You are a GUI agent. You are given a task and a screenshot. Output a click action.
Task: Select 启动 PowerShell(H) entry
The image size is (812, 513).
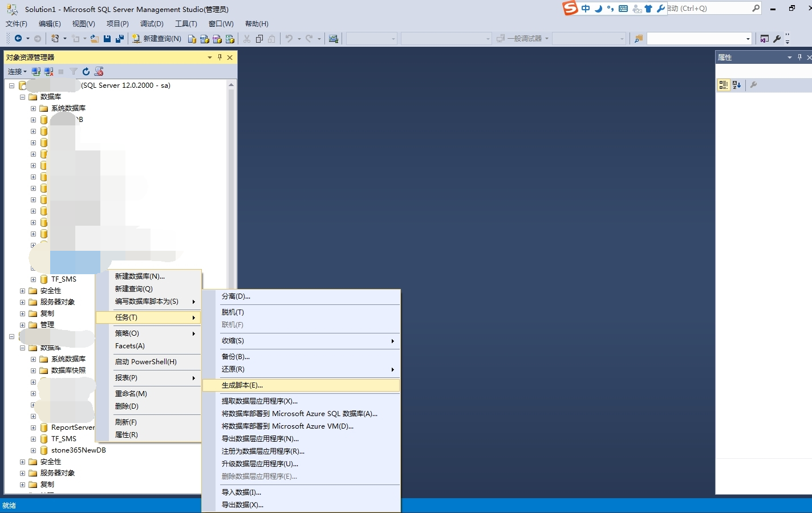(148, 362)
